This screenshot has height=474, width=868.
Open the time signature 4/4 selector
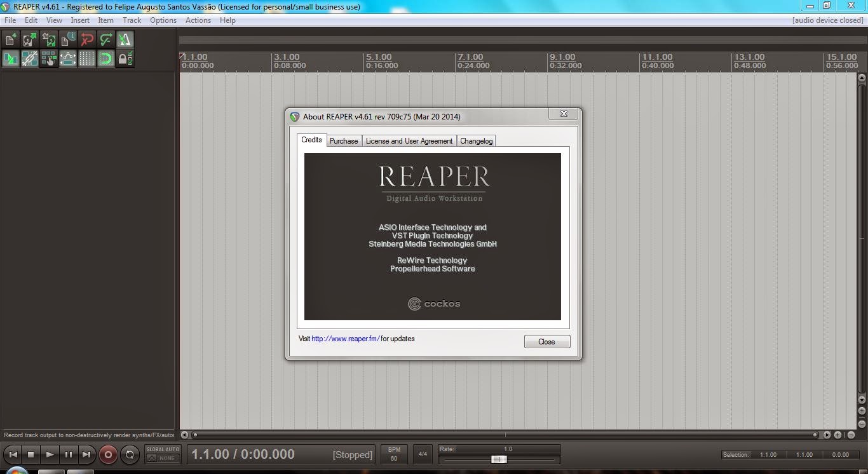click(x=422, y=454)
